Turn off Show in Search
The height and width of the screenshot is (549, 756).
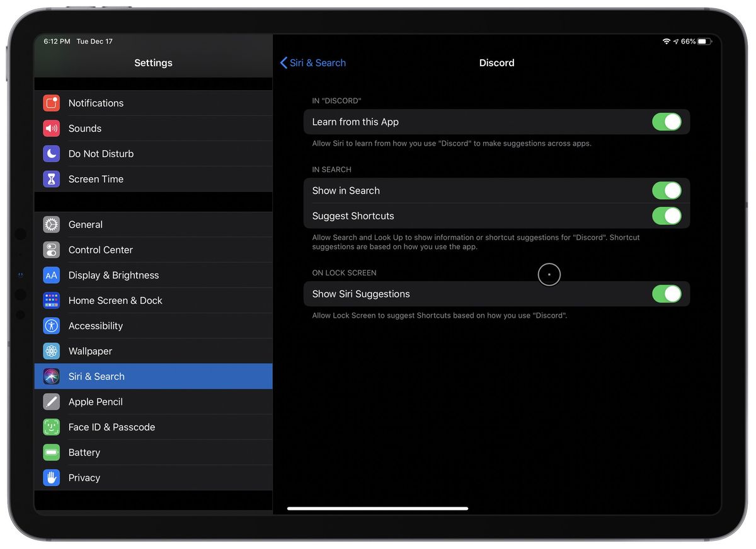[x=667, y=190]
